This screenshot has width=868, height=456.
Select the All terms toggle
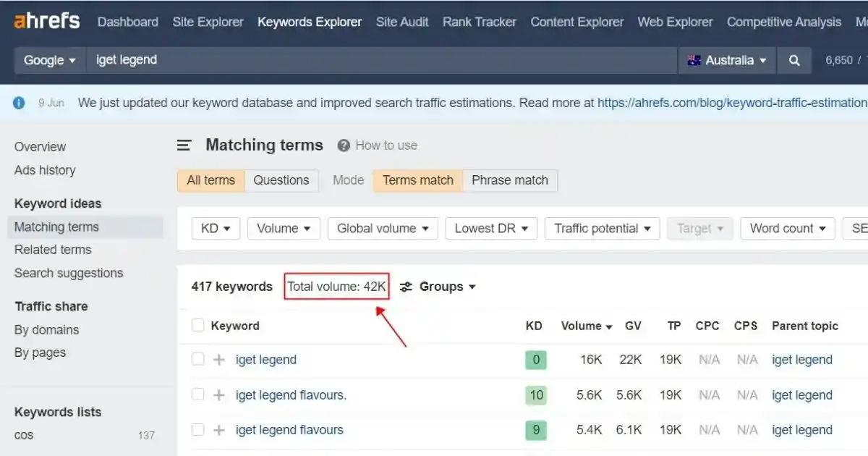pyautogui.click(x=211, y=180)
